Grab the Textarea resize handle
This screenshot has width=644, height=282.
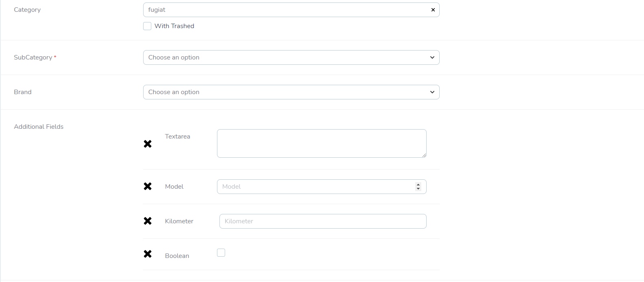tap(424, 155)
